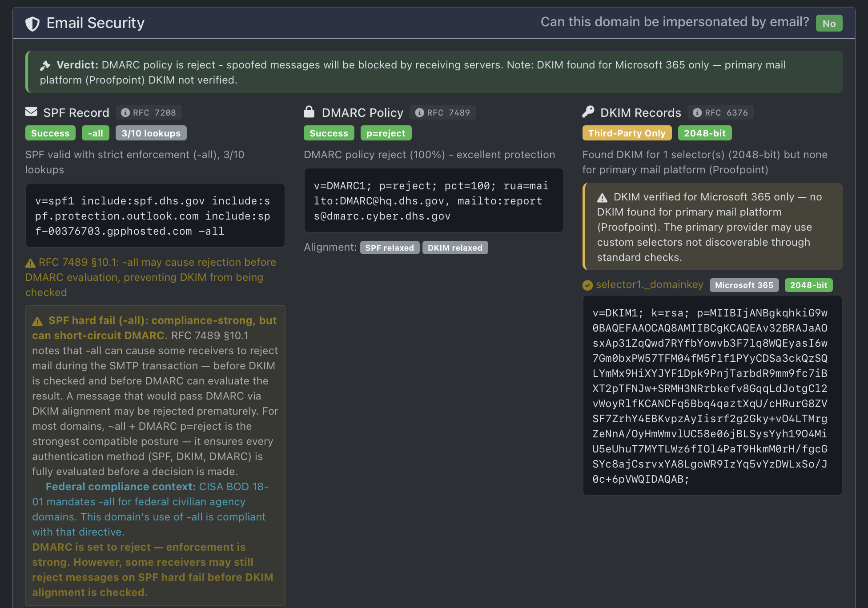Click 'Can this domain be impersonated by email?'
868x608 pixels.
pos(675,22)
